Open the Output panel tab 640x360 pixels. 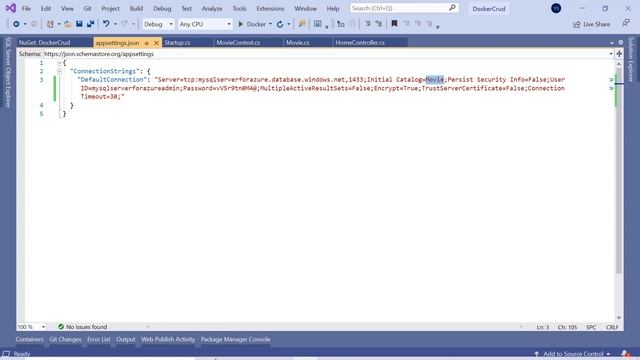[126, 339]
